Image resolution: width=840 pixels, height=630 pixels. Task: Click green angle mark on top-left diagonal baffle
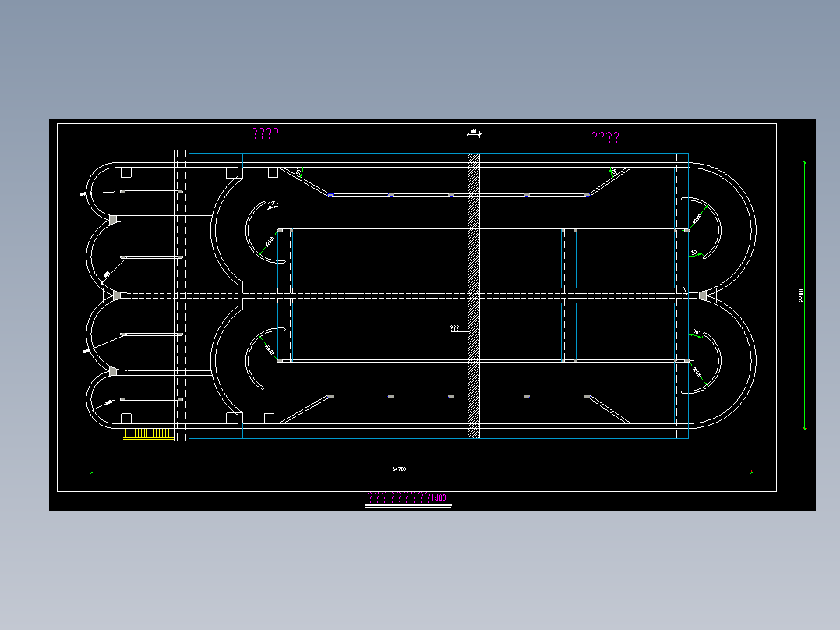[x=300, y=172]
